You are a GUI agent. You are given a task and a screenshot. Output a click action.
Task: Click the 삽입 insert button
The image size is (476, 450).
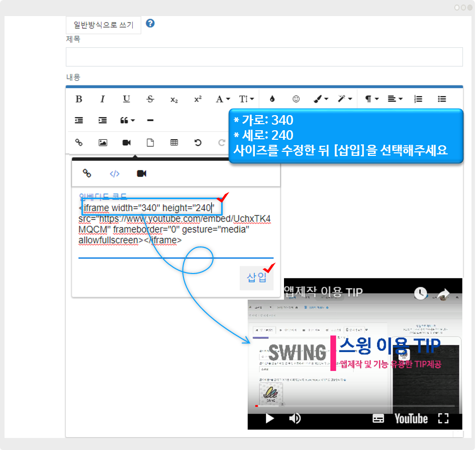tap(256, 278)
